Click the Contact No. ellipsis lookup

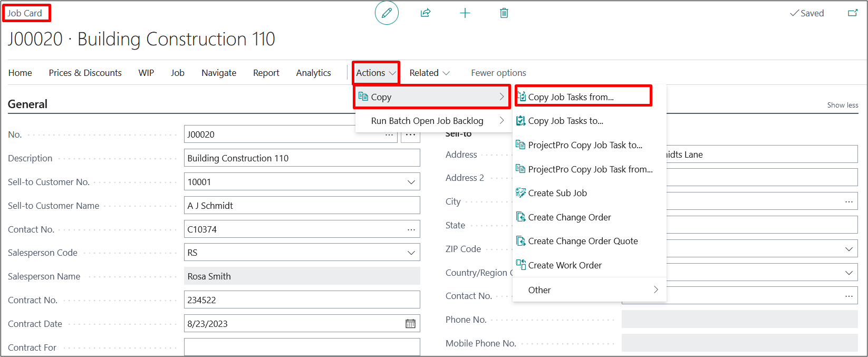[411, 229]
